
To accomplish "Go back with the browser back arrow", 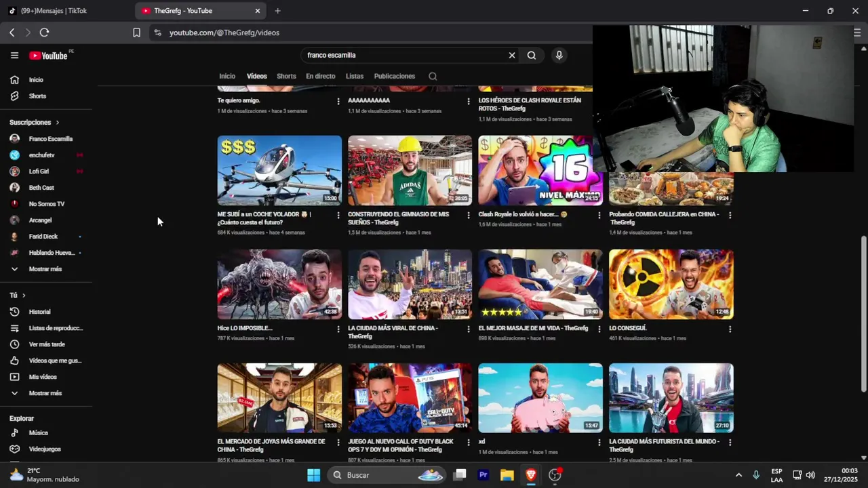I will (x=12, y=33).
